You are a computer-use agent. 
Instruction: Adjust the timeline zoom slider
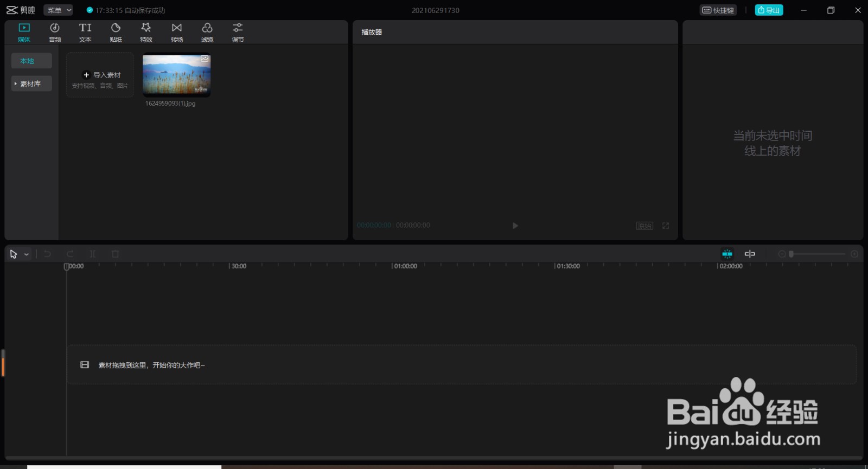818,254
